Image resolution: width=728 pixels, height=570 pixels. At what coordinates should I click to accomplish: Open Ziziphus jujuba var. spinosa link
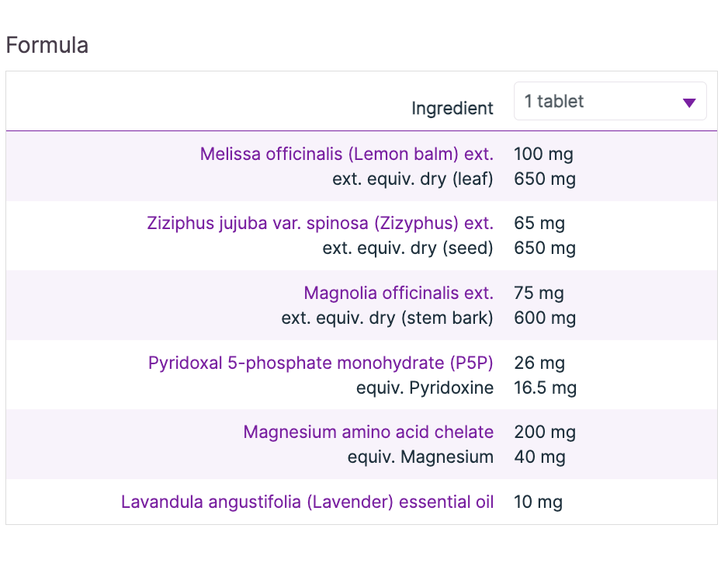(320, 224)
